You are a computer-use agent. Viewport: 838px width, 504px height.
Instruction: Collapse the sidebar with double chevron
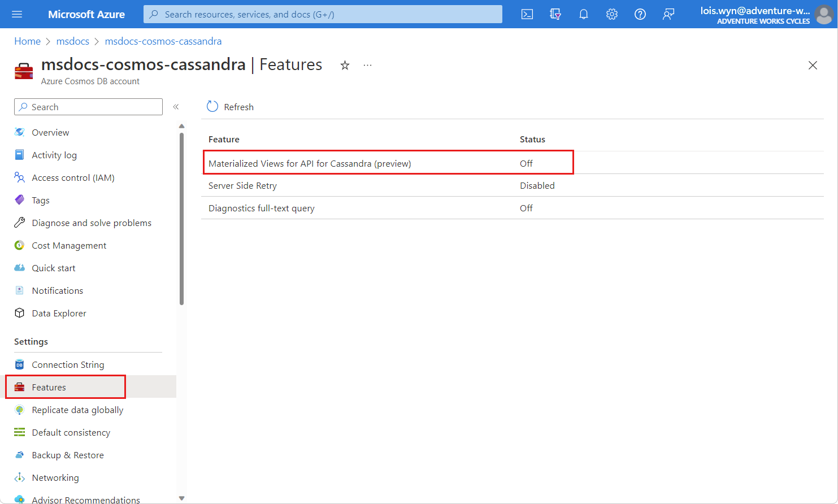(176, 107)
